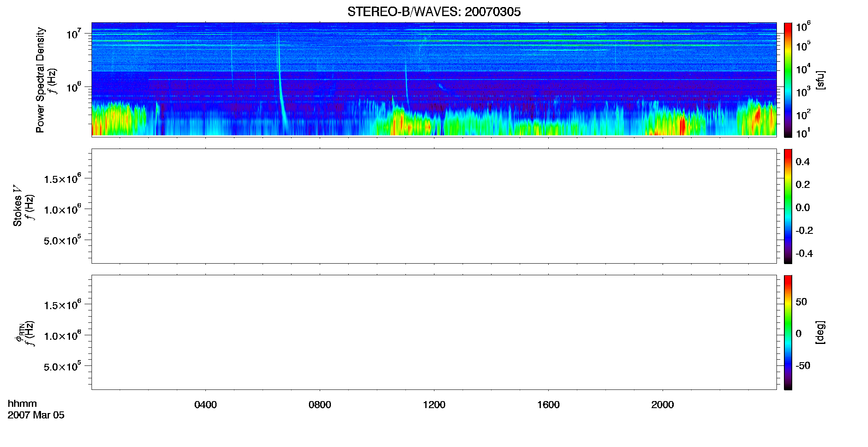
Task: Select the 1200 time tick label
Action: tap(434, 405)
